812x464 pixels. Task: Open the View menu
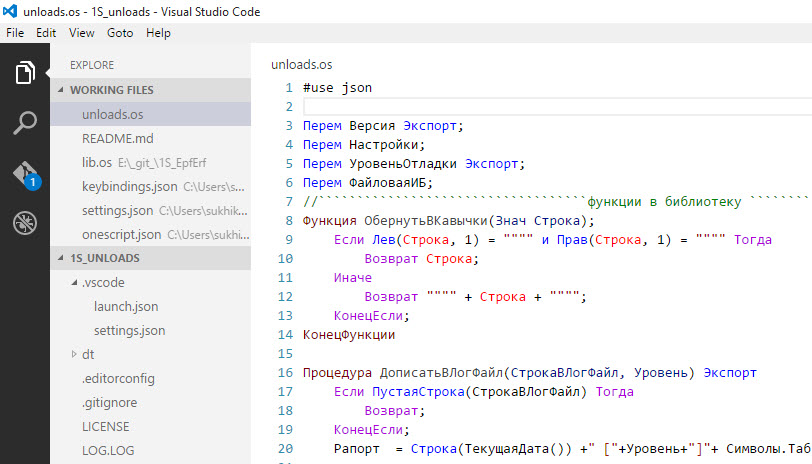point(81,33)
